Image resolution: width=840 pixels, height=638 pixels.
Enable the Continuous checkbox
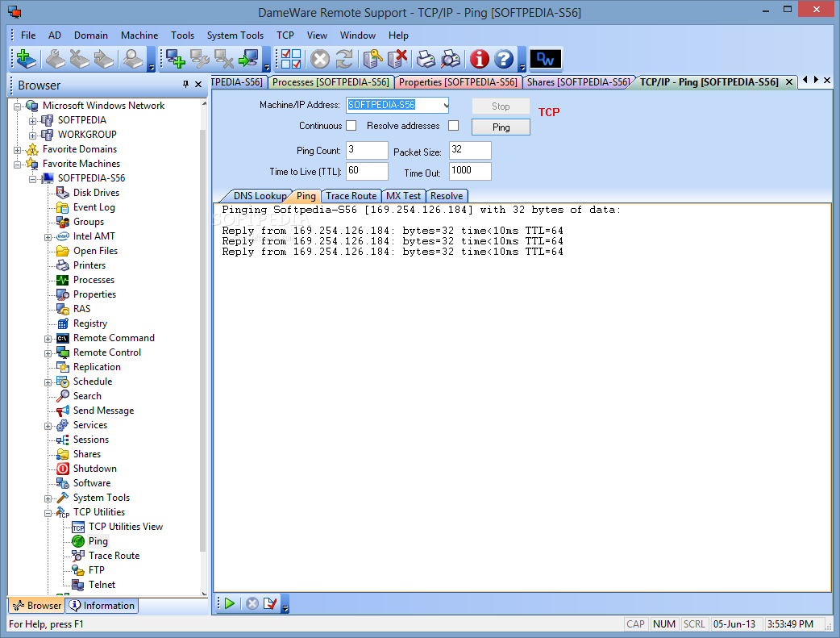351,126
